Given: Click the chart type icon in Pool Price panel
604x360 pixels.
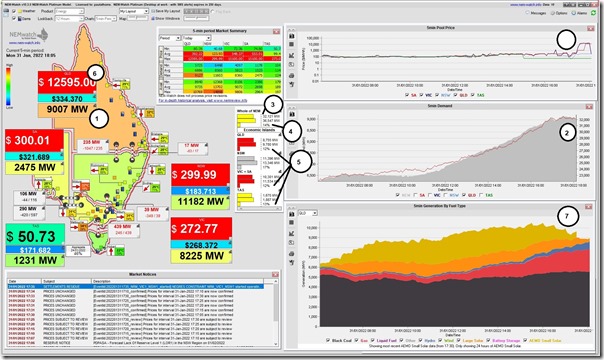Looking at the screenshot, I should 292,55.
